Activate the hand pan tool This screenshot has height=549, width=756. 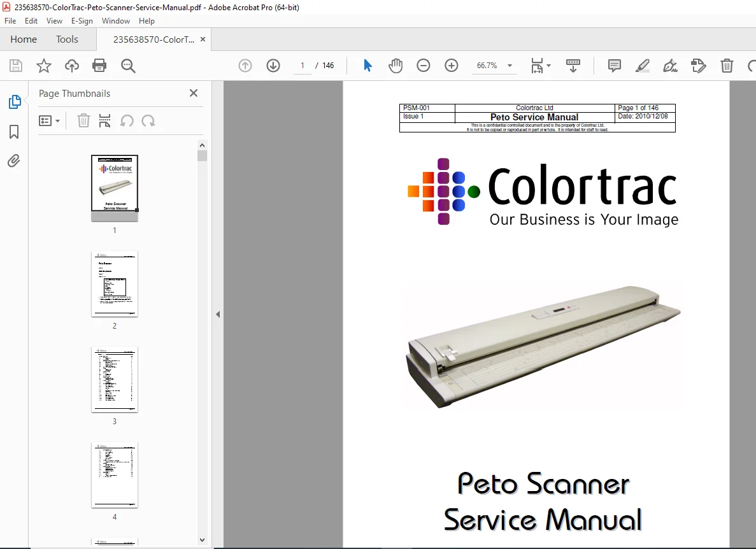point(396,66)
